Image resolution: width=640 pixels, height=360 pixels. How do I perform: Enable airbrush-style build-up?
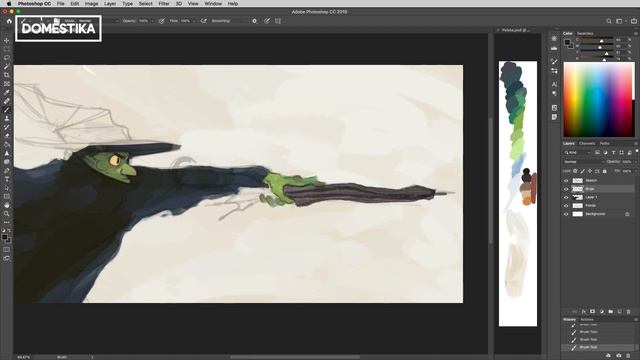click(x=203, y=21)
